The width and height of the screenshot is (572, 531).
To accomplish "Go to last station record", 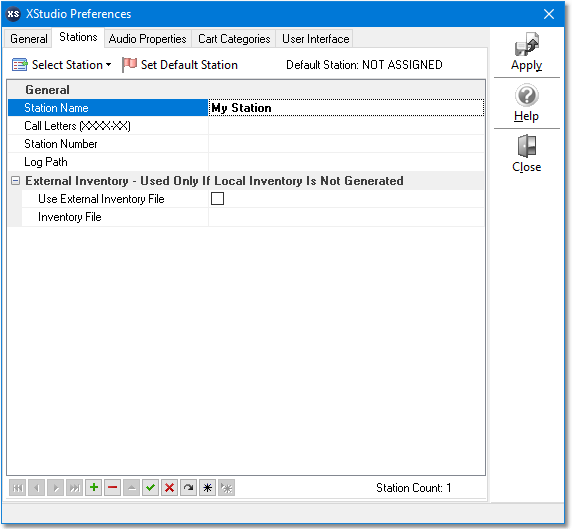I will tap(74, 488).
